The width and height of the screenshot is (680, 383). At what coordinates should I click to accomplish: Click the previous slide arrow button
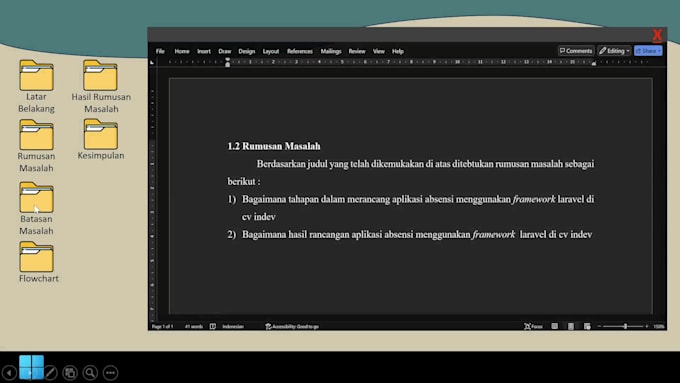coord(9,373)
